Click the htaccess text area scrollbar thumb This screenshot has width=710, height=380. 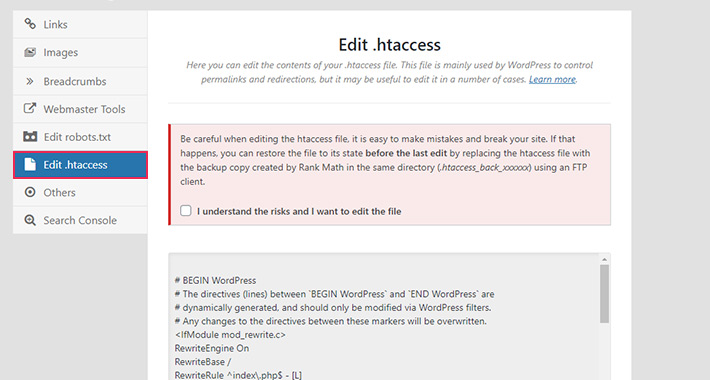(x=604, y=294)
